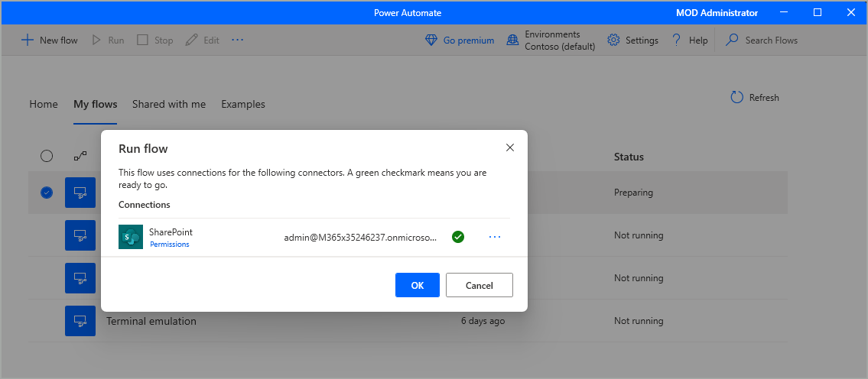Open Settings via the gear icon
This screenshot has width=868, height=379.
pos(613,40)
